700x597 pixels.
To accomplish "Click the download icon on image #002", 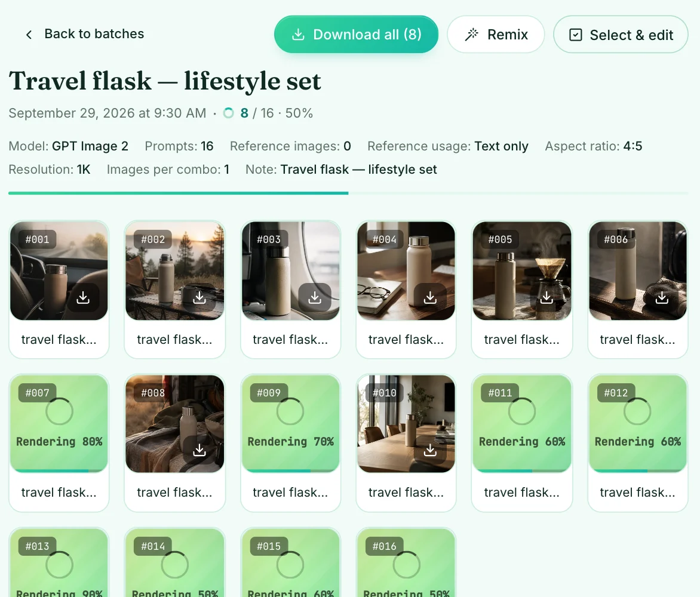I will click(199, 297).
